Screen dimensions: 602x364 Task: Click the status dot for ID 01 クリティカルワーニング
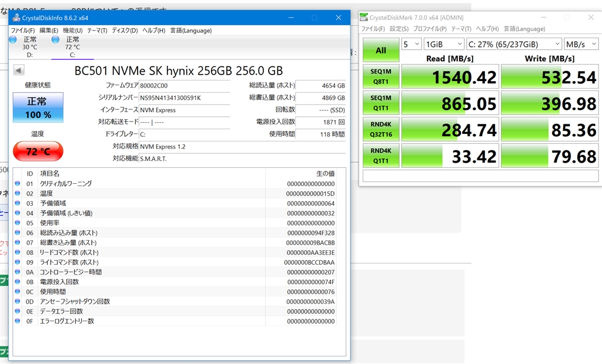18,183
